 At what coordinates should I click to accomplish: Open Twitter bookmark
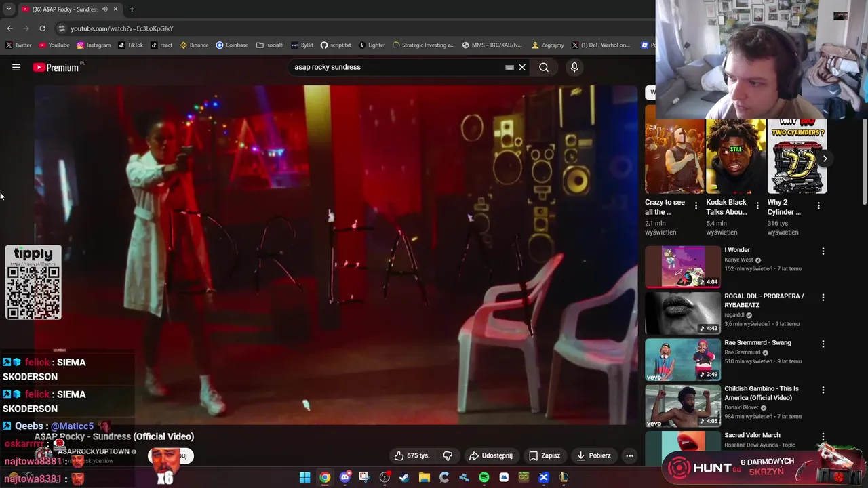click(18, 45)
